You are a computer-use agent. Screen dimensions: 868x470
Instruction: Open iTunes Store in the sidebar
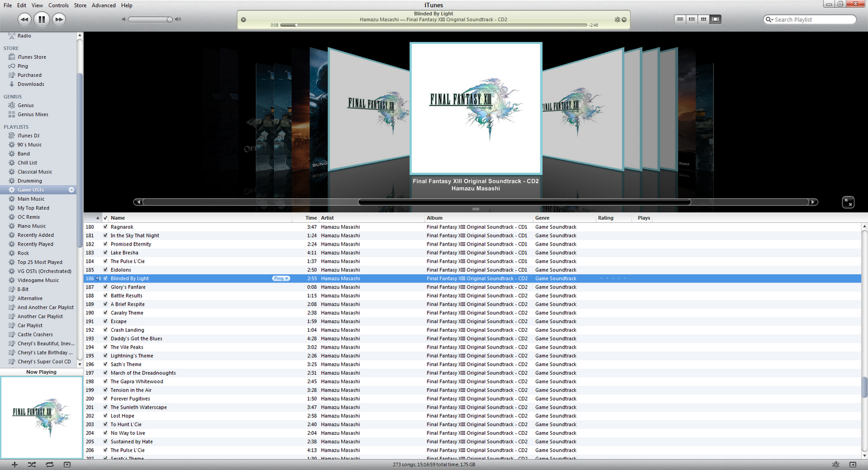coord(31,57)
